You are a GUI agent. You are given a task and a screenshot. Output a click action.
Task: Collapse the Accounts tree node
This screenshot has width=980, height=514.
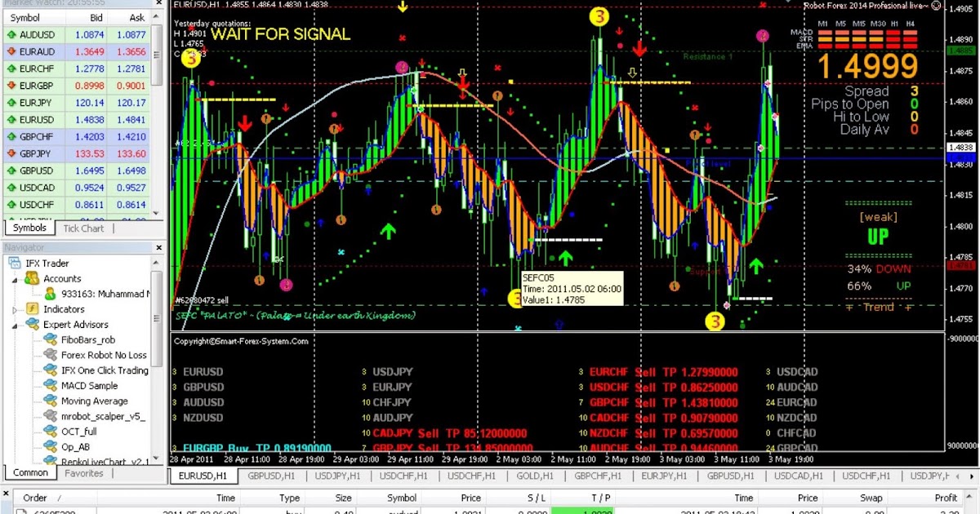tap(15, 279)
